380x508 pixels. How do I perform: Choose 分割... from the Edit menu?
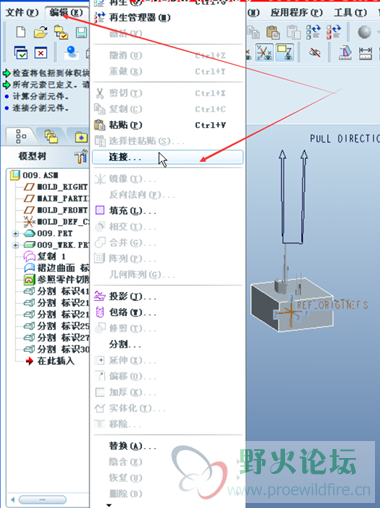point(168,344)
